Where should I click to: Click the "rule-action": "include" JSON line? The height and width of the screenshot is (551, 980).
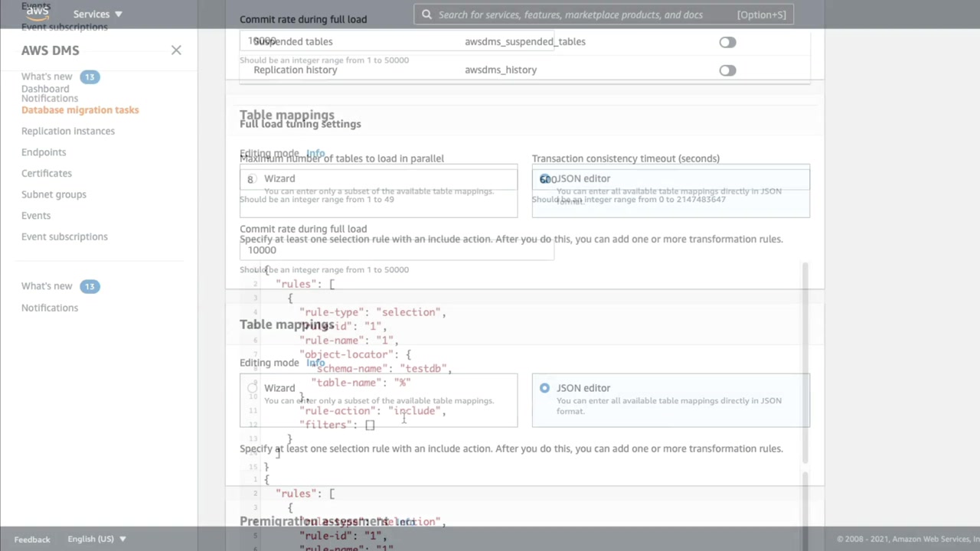[373, 411]
